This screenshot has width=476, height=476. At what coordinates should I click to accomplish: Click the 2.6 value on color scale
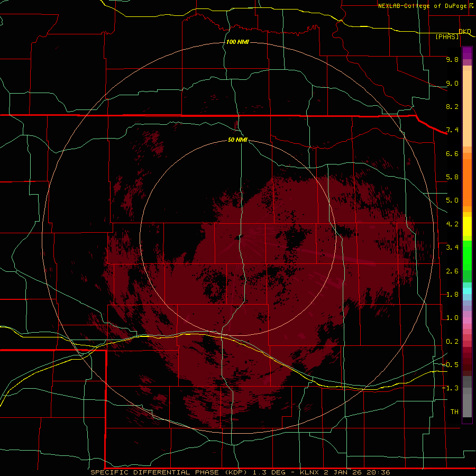tap(452, 271)
